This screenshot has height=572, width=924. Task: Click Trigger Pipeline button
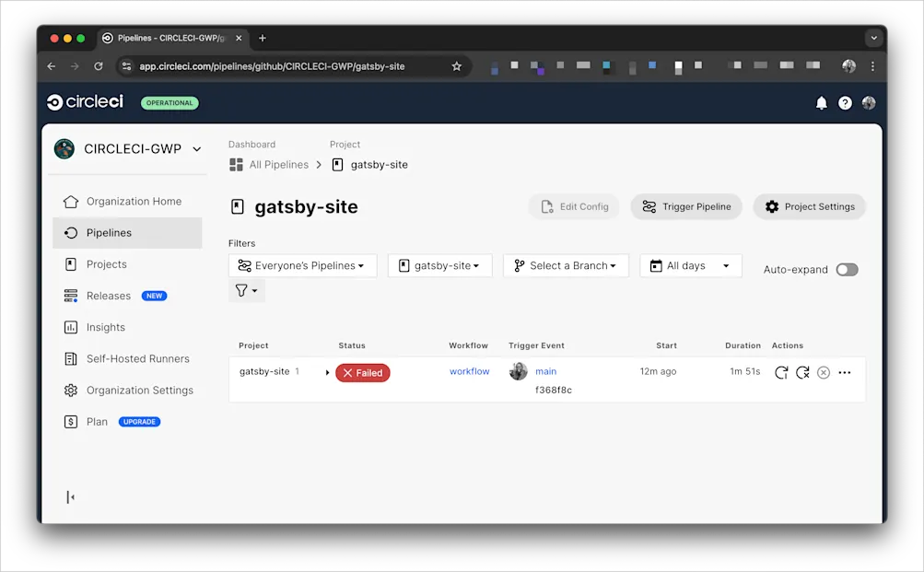(x=686, y=206)
